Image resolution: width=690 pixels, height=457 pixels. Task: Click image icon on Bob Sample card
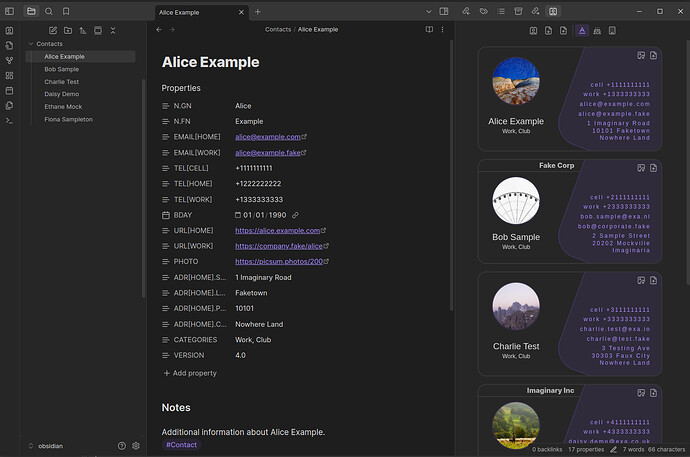641,168
